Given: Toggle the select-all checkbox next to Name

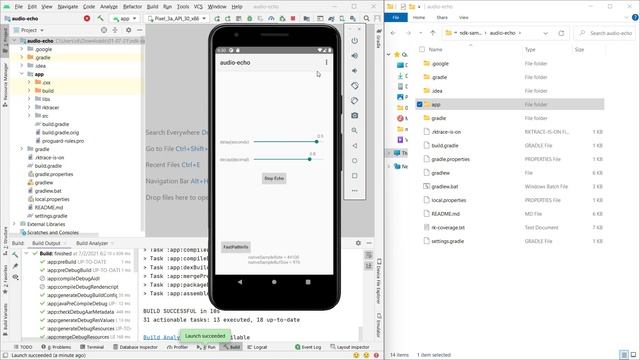Looking at the screenshot, I should tap(422, 49).
